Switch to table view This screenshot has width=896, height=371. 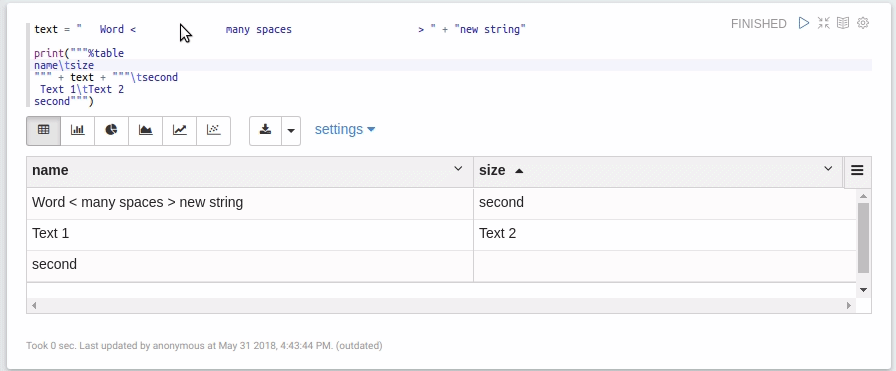click(x=43, y=130)
